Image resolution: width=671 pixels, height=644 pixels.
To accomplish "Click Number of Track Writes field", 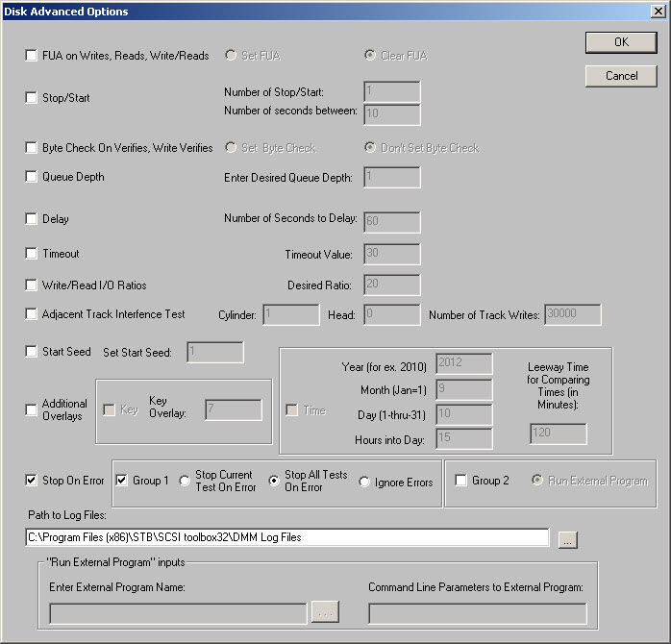I will pyautogui.click(x=573, y=315).
